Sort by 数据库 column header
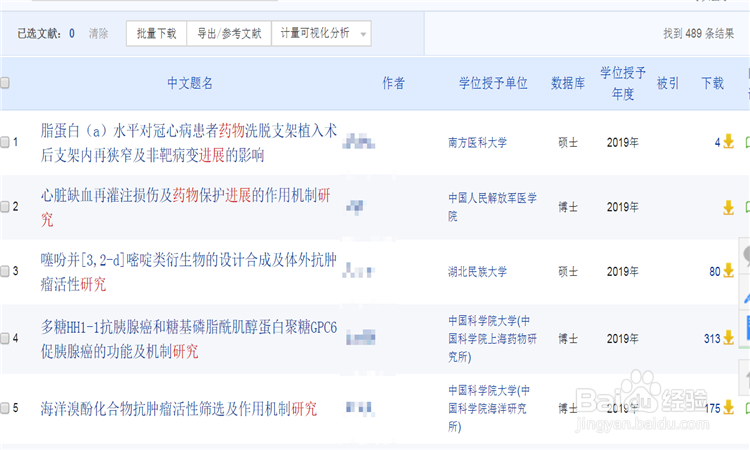Image resolution: width=750 pixels, height=450 pixels. coord(568,83)
